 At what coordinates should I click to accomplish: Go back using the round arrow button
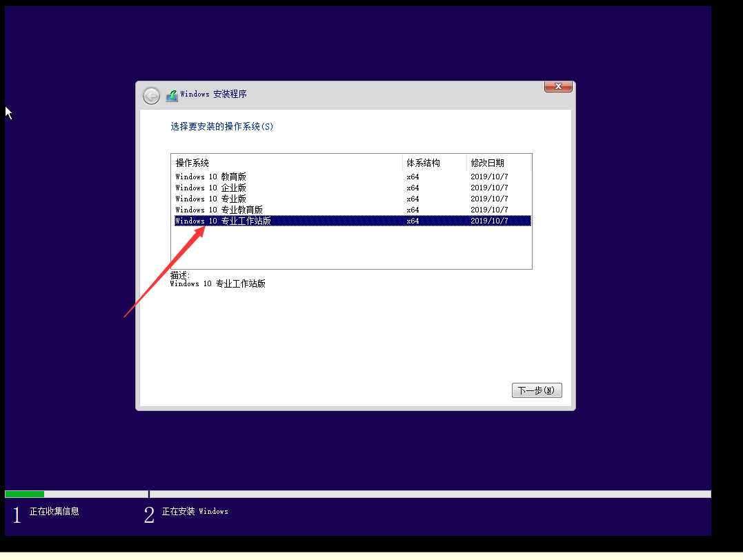click(151, 96)
